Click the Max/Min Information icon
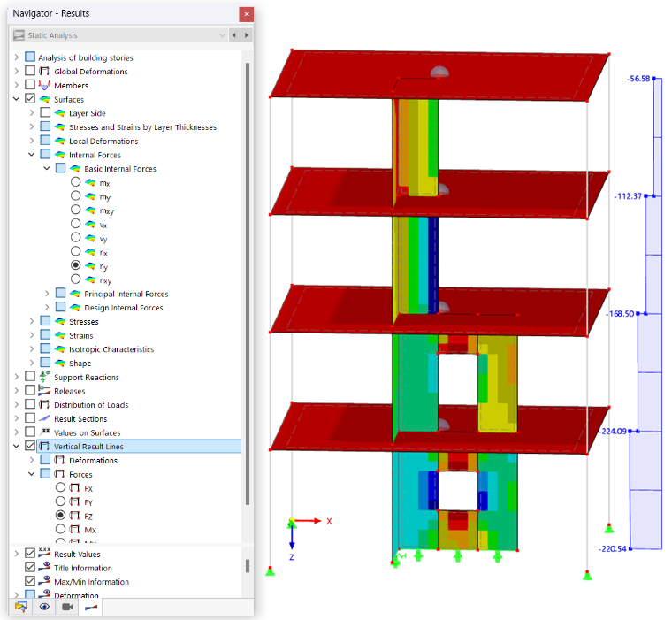The image size is (672, 620). pos(44,581)
